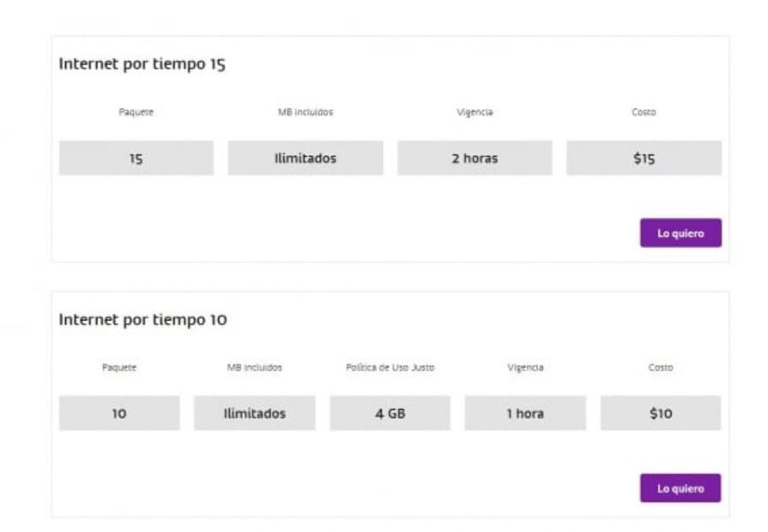
Task: Select the "Internet por tiempo 15" heading
Action: point(142,64)
